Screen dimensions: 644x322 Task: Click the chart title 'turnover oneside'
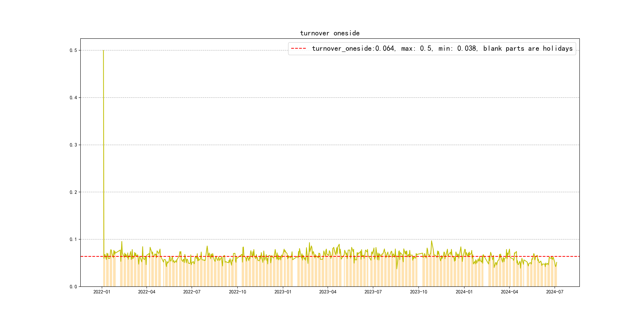pyautogui.click(x=330, y=33)
